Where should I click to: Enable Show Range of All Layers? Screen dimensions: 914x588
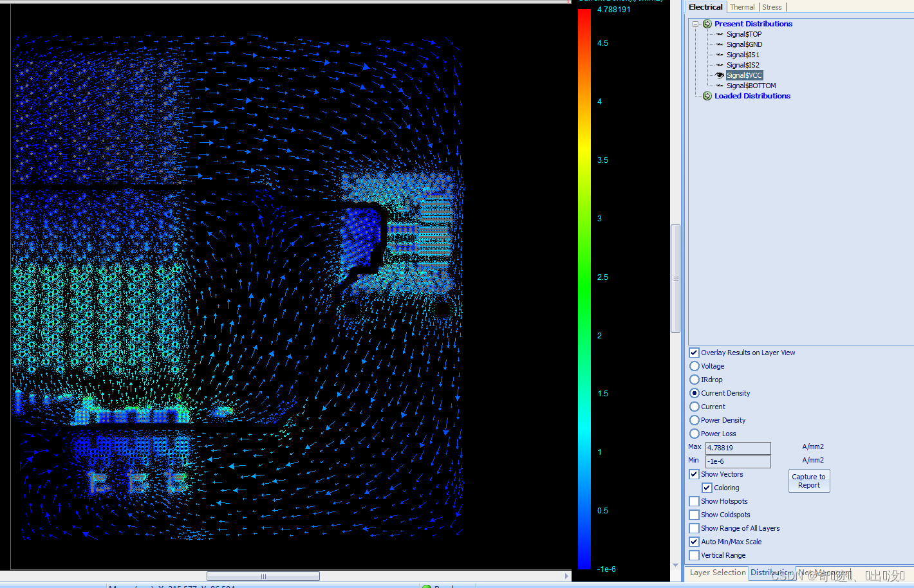694,528
